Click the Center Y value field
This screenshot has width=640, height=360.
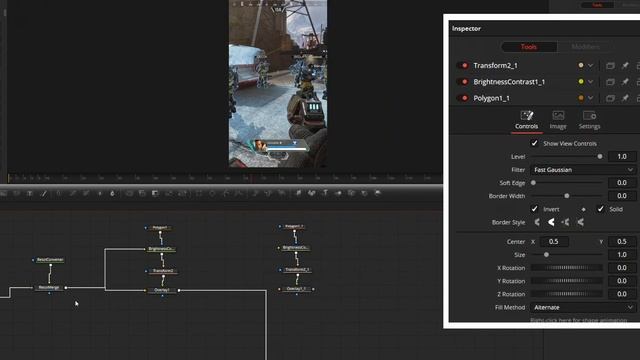(622, 242)
